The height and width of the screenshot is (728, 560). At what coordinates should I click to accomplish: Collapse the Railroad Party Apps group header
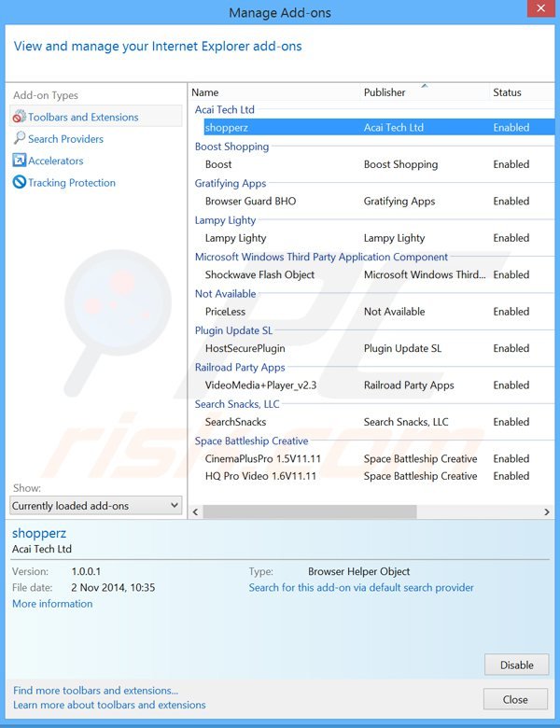pos(240,367)
